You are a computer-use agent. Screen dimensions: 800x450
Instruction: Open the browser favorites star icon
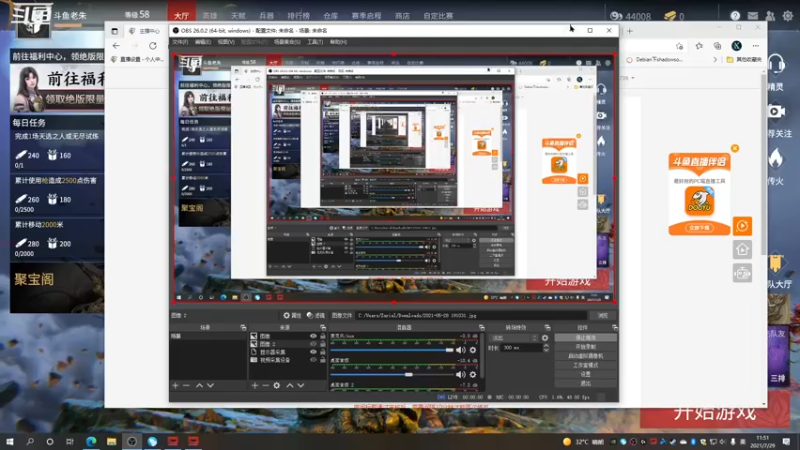[x=699, y=46]
